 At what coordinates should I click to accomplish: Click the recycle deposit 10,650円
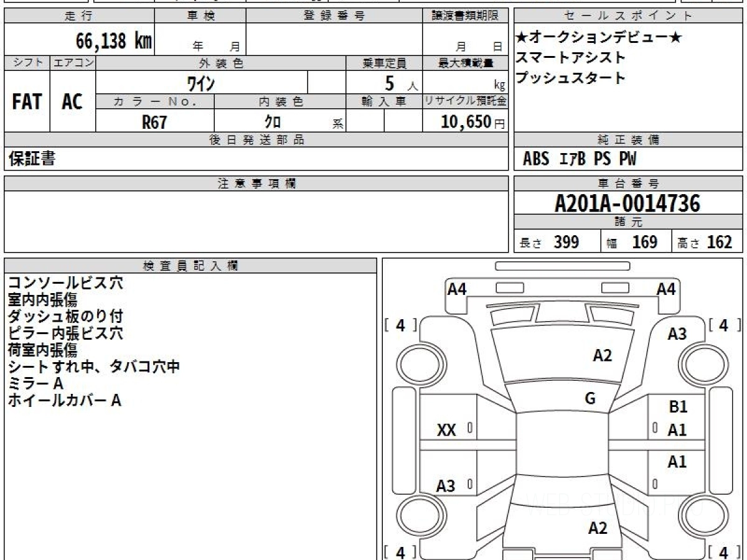tap(473, 122)
